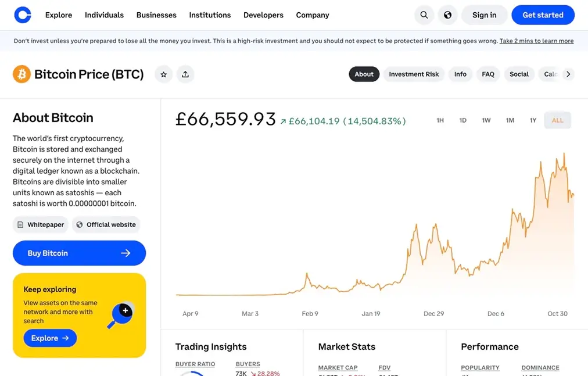Expand hidden tabs with the right chevron
The height and width of the screenshot is (376, 588).
pos(568,74)
